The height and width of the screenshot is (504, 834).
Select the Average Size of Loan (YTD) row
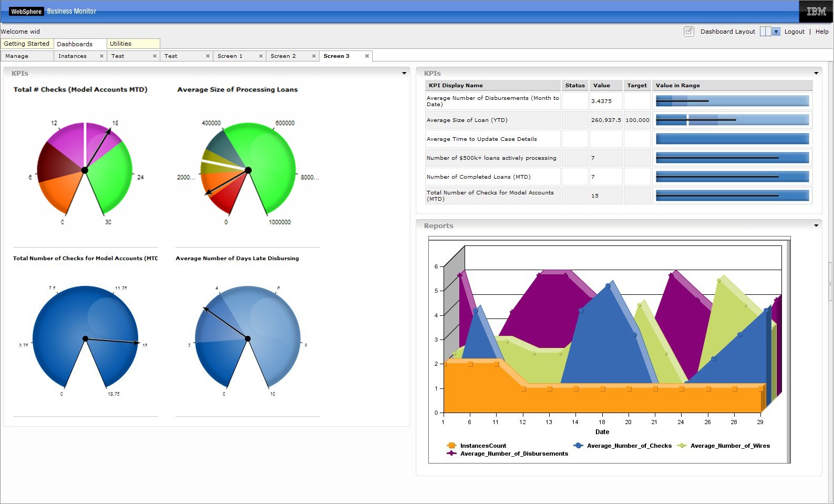pyautogui.click(x=619, y=120)
